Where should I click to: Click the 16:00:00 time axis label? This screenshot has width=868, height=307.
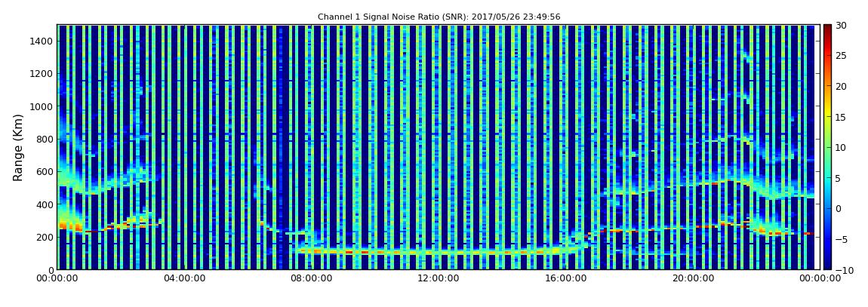click(565, 279)
